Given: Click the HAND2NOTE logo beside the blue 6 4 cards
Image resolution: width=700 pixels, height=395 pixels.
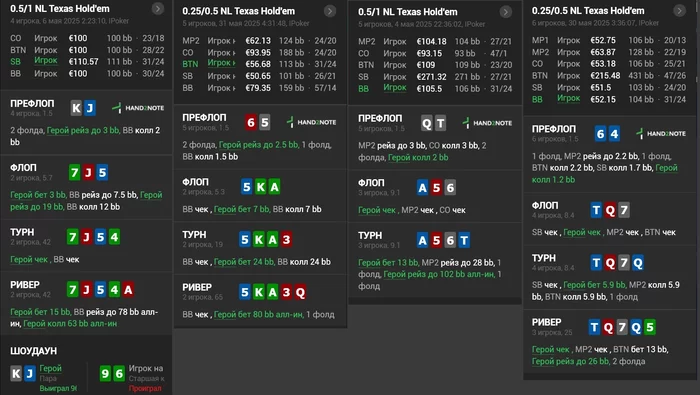Looking at the screenshot, I should tap(660, 133).
